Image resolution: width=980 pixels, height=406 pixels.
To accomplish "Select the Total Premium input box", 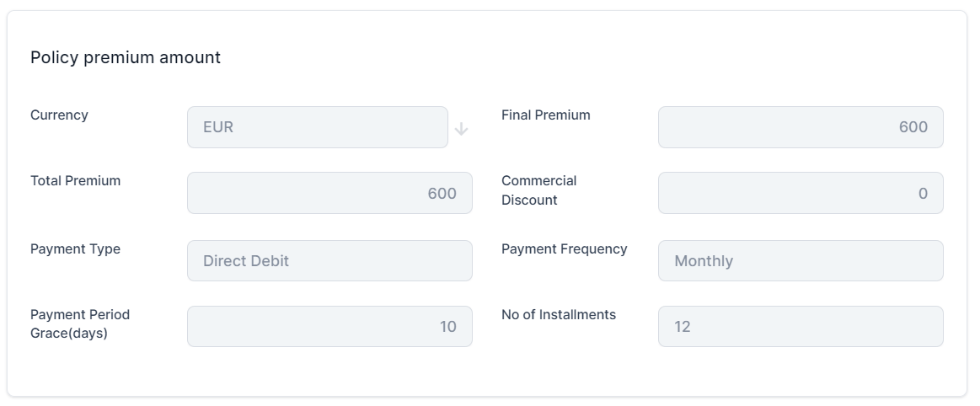I will (329, 193).
